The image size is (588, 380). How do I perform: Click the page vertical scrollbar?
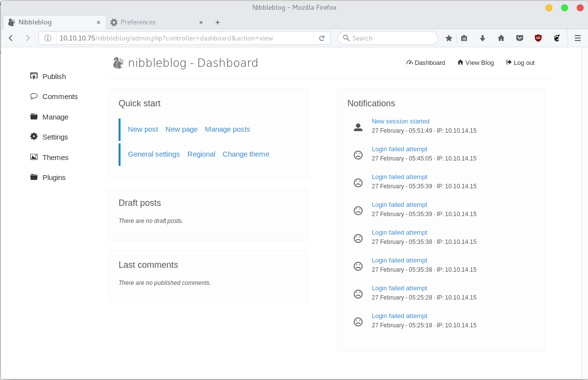585,213
